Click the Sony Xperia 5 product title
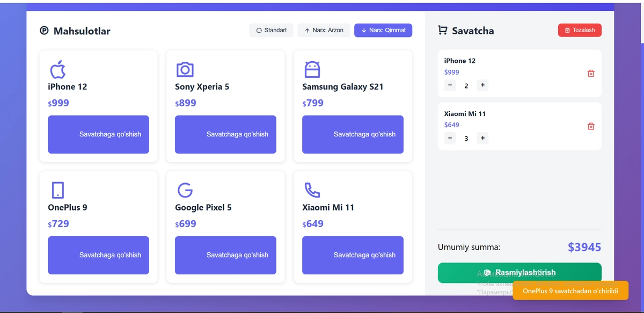The image size is (644, 313). (x=202, y=86)
